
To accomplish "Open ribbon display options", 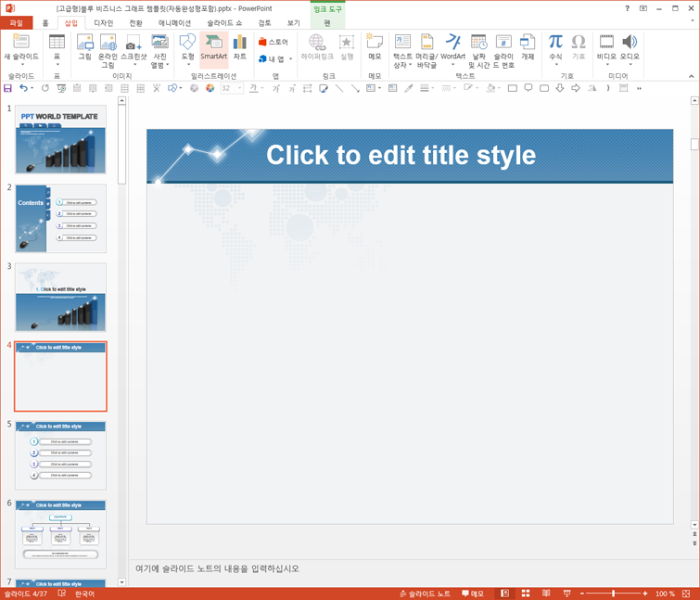I will point(643,8).
